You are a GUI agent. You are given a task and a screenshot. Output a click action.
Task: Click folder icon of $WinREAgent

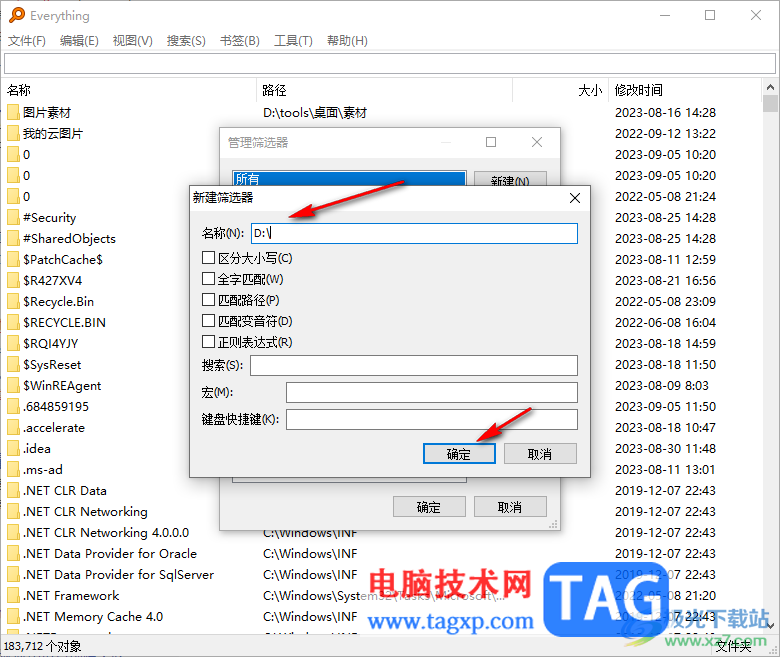(x=13, y=386)
